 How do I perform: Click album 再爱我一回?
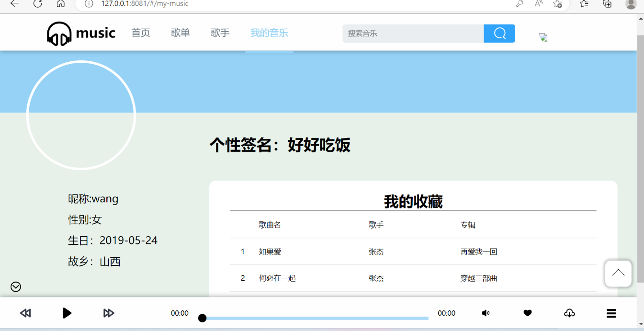[x=479, y=251]
